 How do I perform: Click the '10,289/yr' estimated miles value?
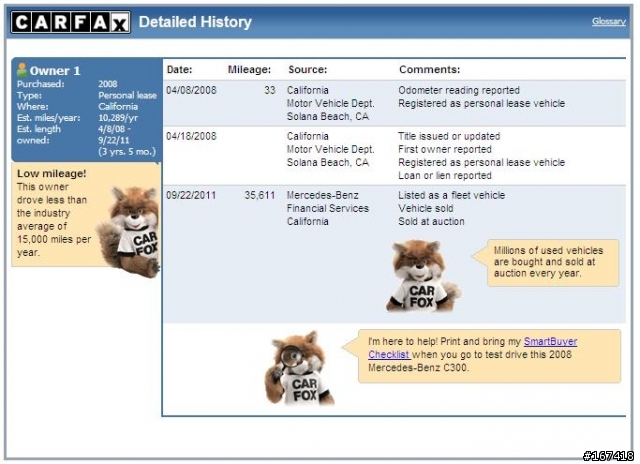[118, 118]
